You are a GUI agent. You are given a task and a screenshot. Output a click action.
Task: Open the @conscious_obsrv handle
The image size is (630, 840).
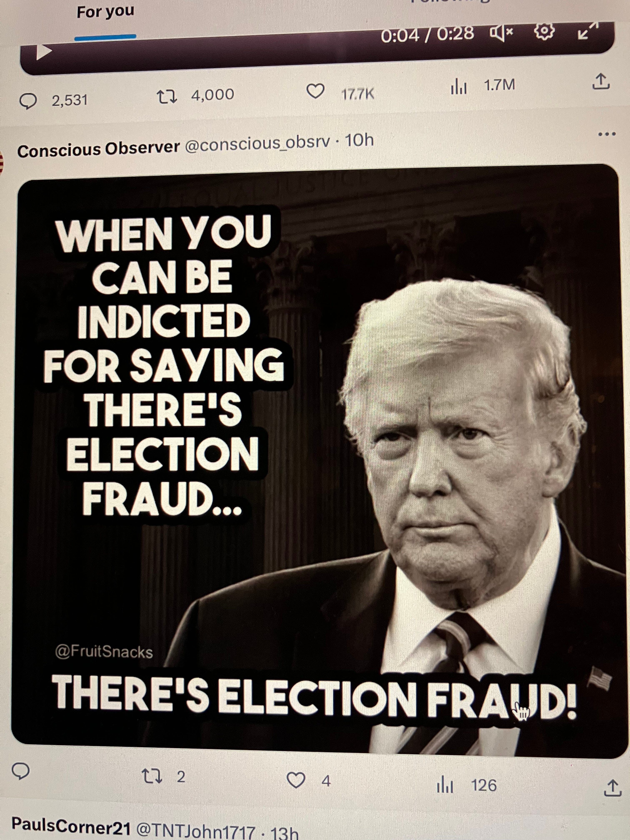[x=257, y=144]
